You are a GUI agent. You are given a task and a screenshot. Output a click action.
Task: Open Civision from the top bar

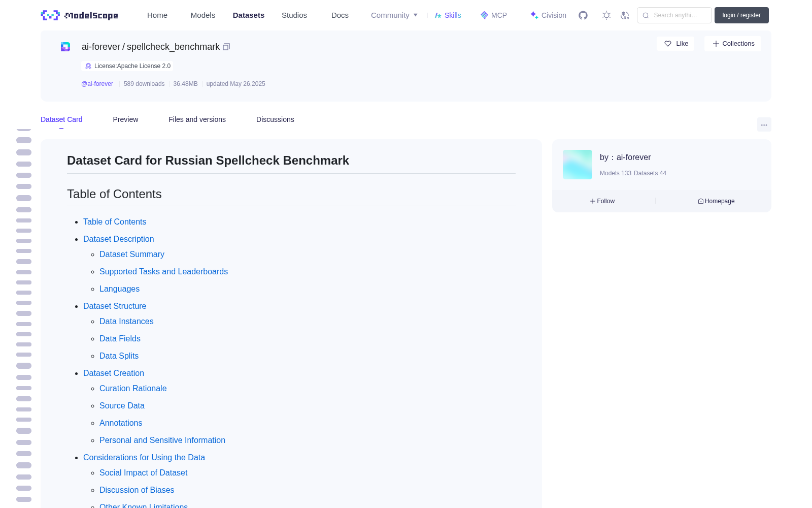point(548,15)
